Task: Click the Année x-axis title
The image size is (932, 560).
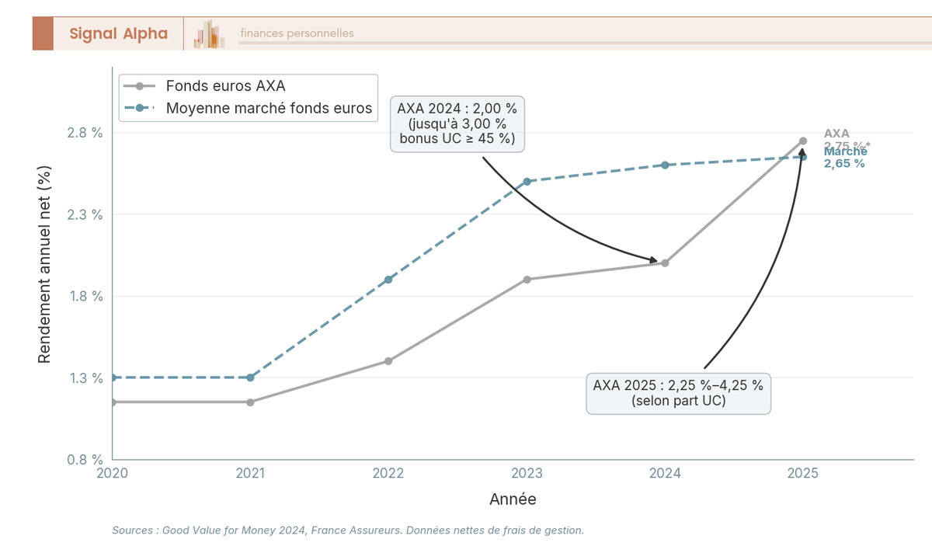Action: click(x=513, y=499)
